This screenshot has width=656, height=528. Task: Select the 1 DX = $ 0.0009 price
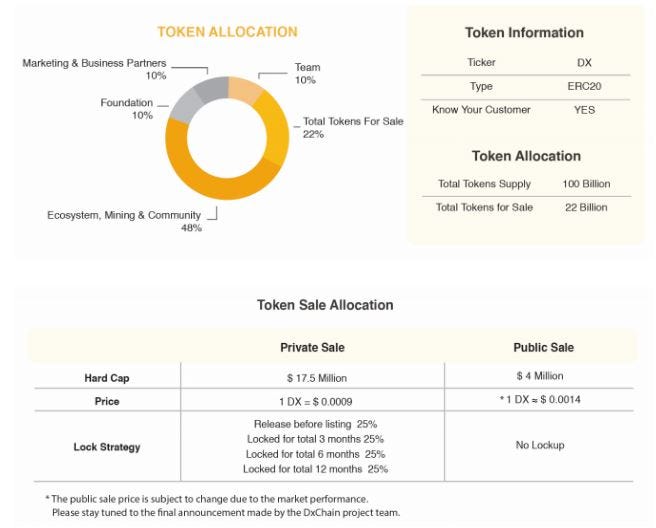coord(315,402)
